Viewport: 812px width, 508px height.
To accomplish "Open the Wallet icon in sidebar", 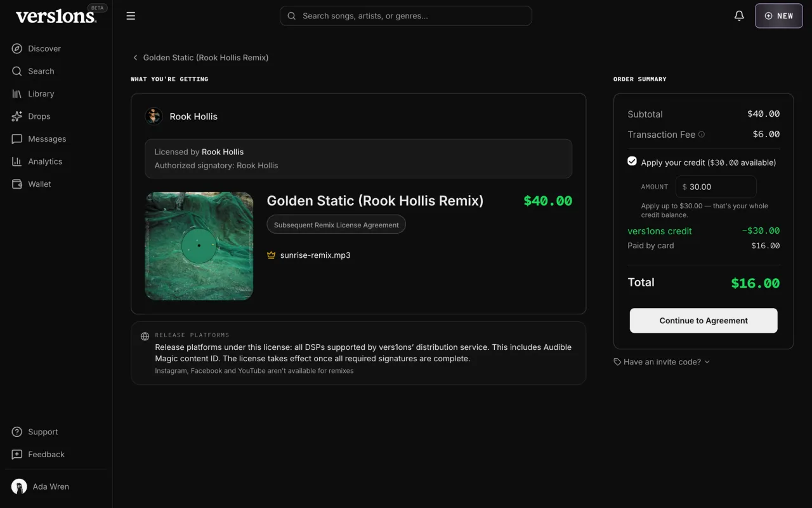I will tap(17, 184).
